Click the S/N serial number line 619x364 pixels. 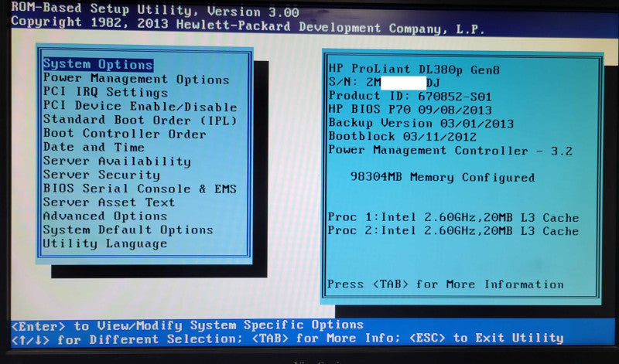(384, 83)
